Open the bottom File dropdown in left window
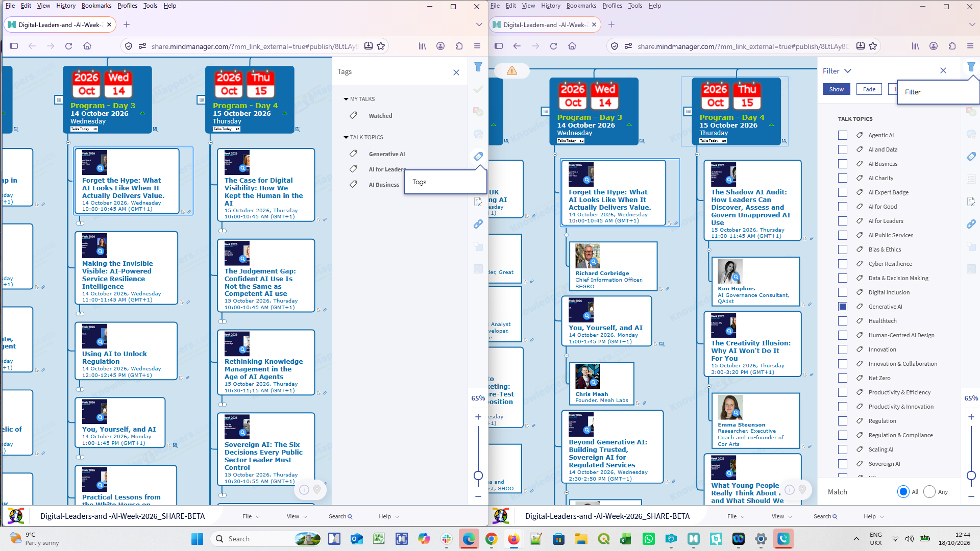This screenshot has height=551, width=980. tap(251, 516)
